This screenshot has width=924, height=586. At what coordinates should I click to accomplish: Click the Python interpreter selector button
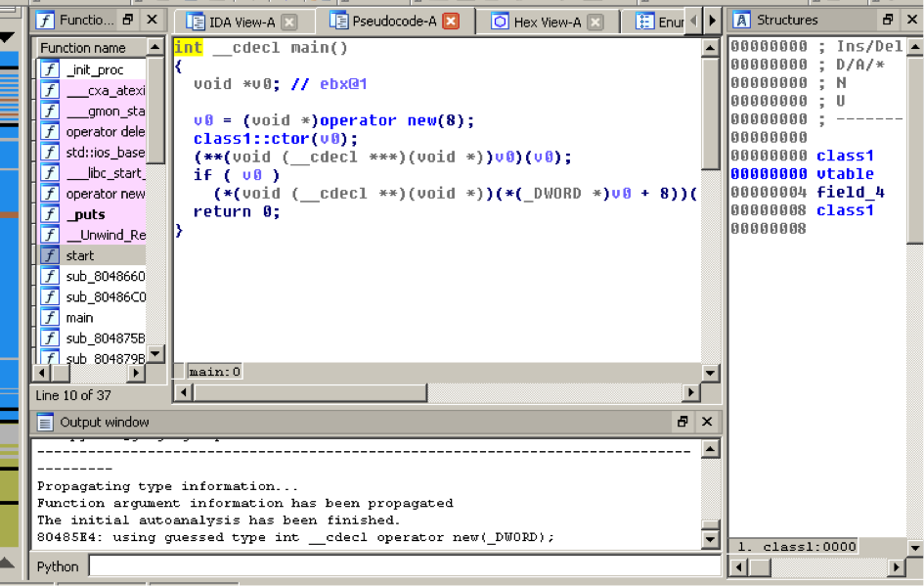pos(57,566)
